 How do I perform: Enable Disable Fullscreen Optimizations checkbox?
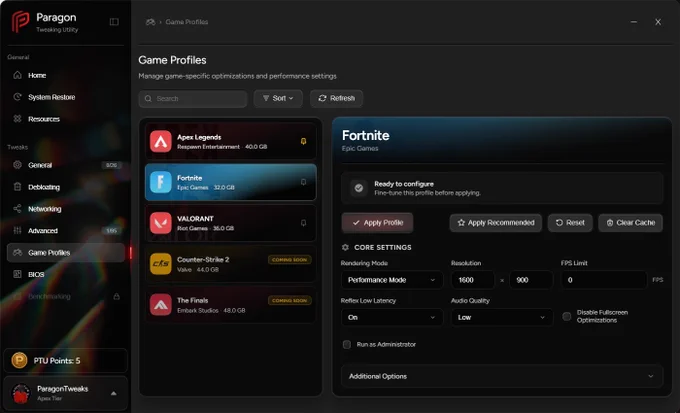[x=566, y=316]
